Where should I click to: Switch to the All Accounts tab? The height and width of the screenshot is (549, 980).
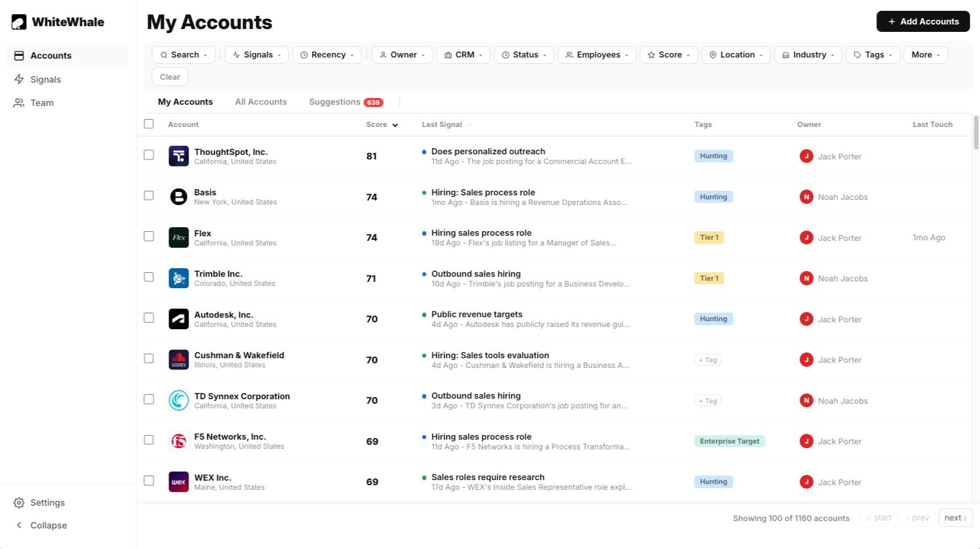pos(261,102)
